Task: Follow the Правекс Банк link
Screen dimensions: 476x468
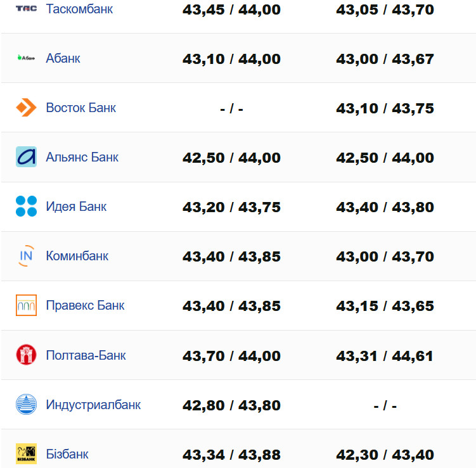Action: tap(85, 305)
